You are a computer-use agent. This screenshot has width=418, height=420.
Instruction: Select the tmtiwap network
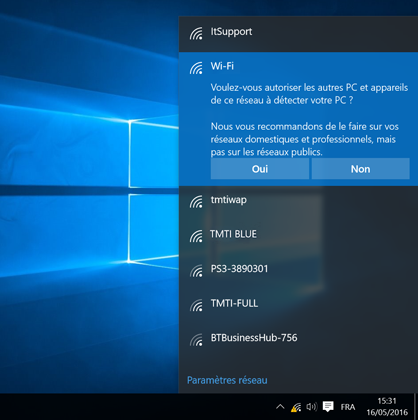click(298, 202)
